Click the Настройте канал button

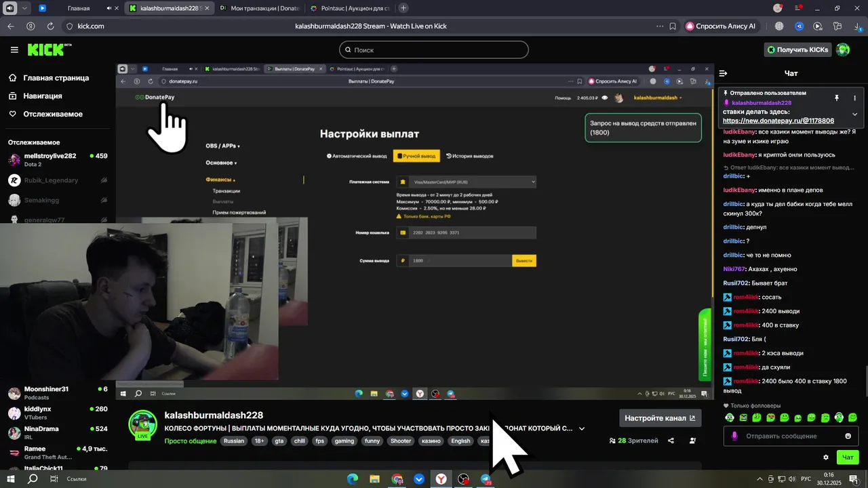660,418
